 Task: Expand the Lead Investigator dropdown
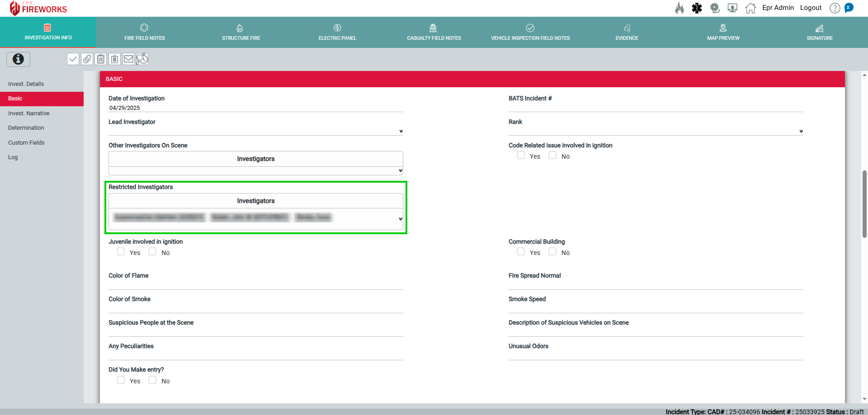click(x=401, y=131)
